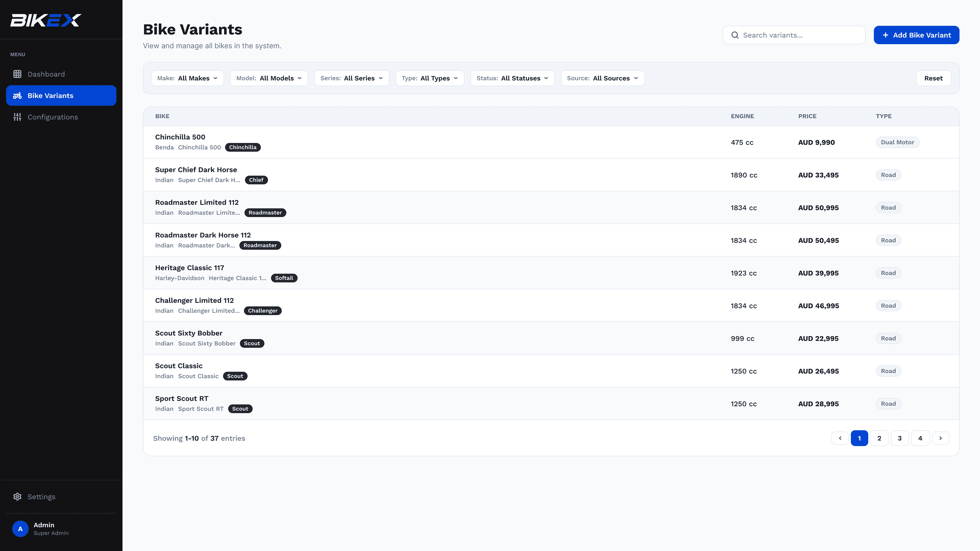Click the Chinchilla series badge
This screenshot has width=980, height=551.
pyautogui.click(x=243, y=147)
